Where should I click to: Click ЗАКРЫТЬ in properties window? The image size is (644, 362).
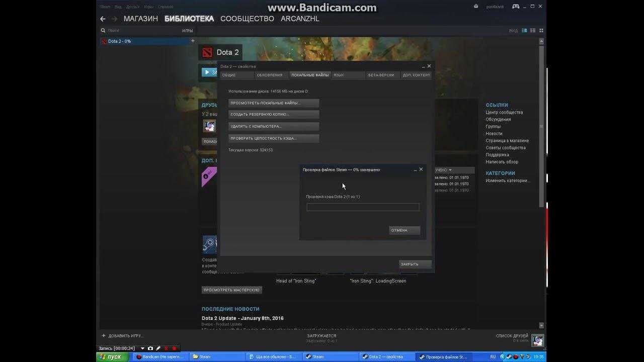click(x=416, y=264)
